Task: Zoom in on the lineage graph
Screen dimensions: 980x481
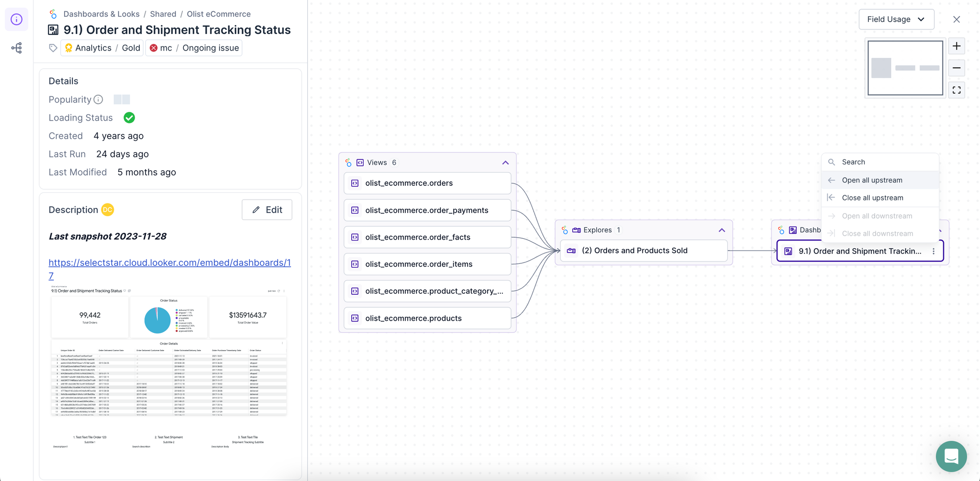Action: tap(956, 46)
